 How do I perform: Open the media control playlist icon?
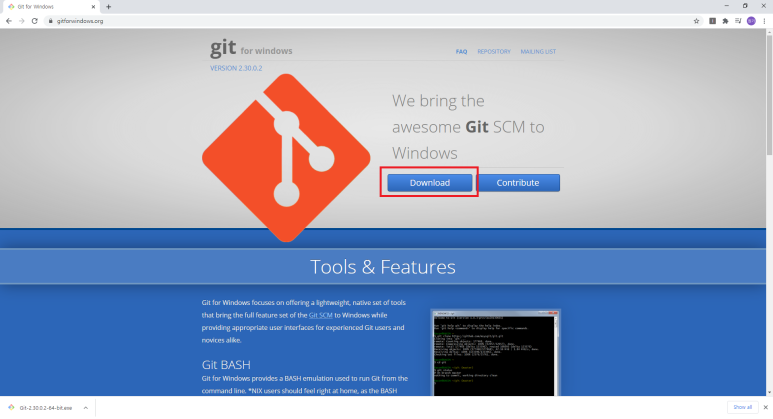(738, 21)
